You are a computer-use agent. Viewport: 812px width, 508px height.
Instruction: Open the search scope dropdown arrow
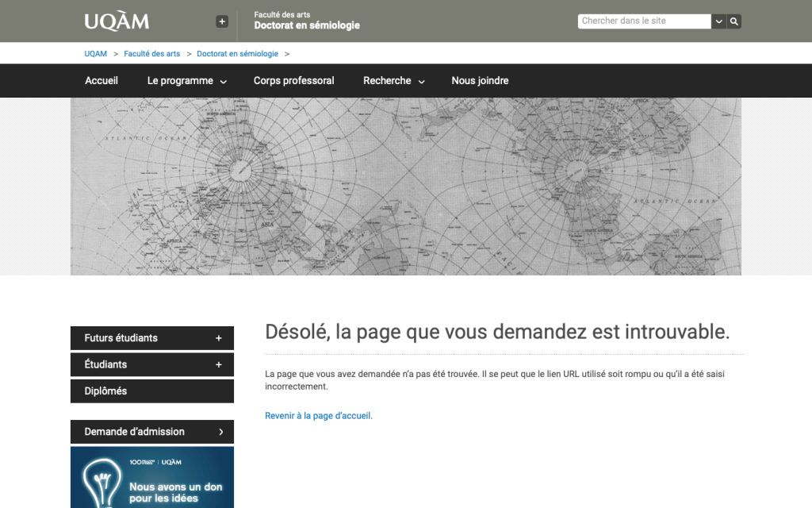pyautogui.click(x=718, y=21)
